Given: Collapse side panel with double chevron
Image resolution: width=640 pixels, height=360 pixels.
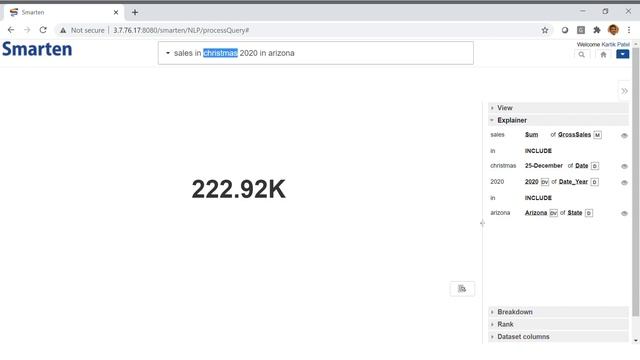Looking at the screenshot, I should [624, 91].
